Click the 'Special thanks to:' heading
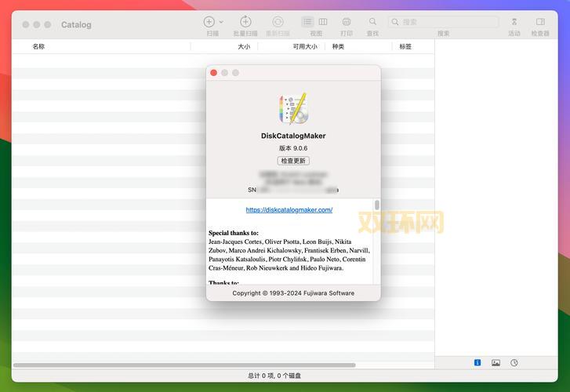 234,233
